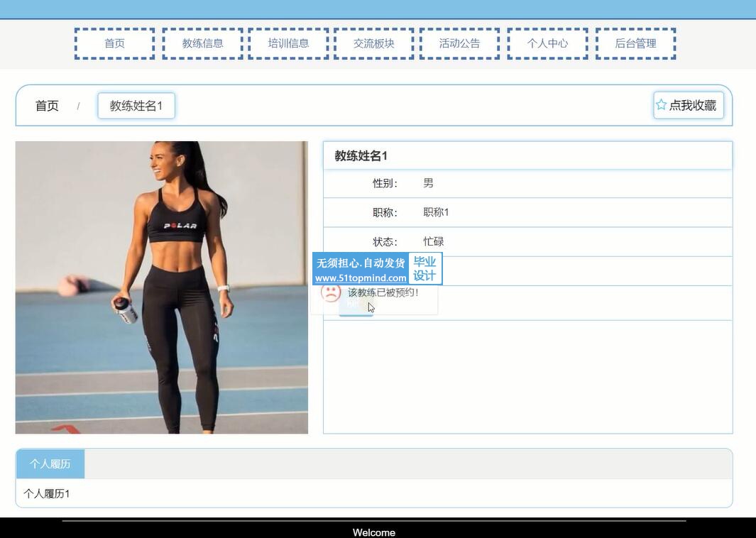Open the 活动公告 menu item
The image size is (756, 538).
(459, 43)
